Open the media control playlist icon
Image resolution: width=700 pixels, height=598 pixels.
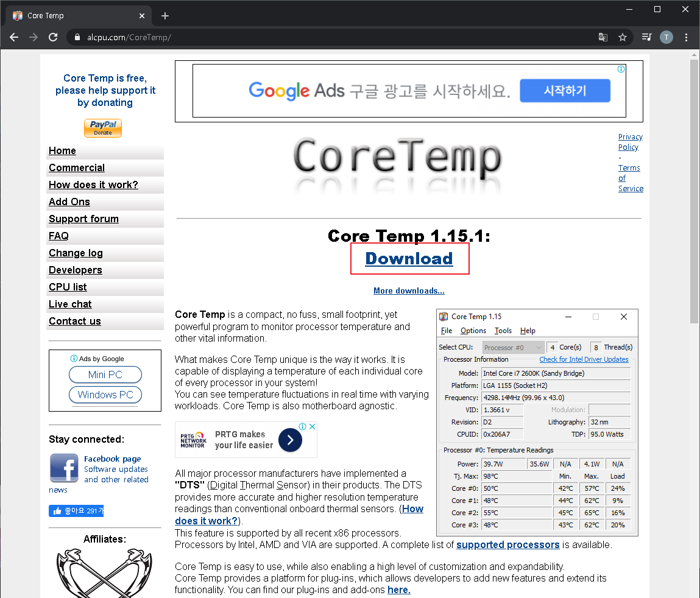point(646,37)
